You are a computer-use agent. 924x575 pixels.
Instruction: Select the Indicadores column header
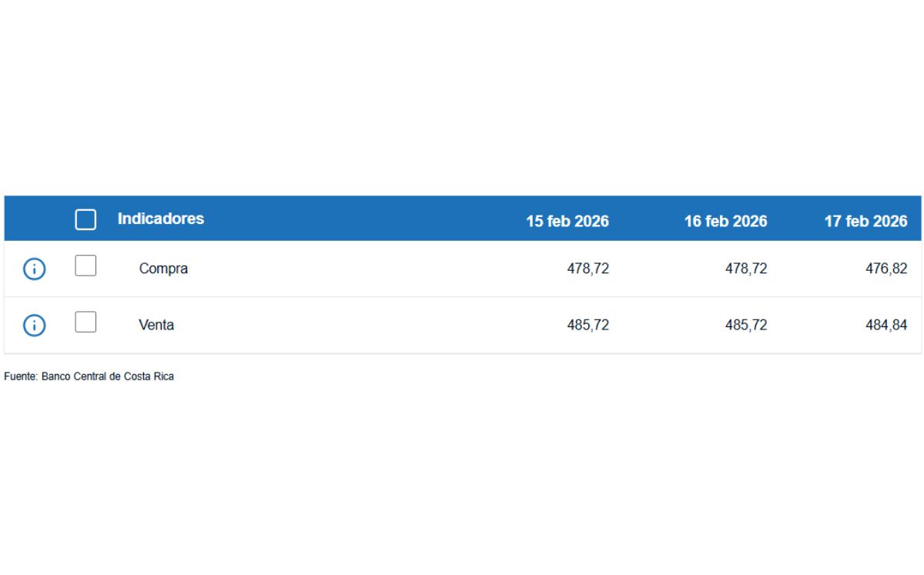click(160, 219)
